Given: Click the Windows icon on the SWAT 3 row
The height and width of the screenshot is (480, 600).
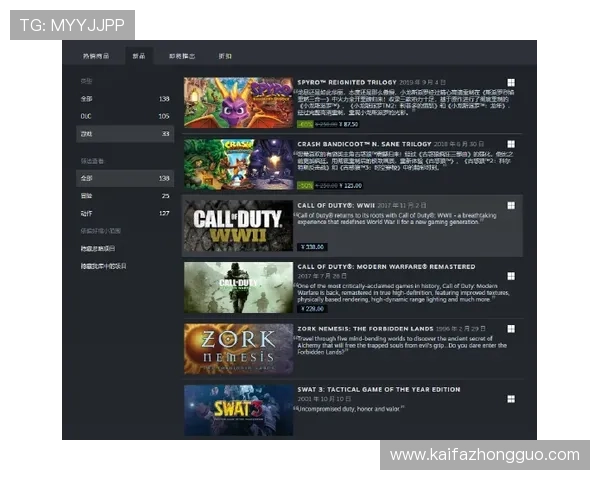Looking at the screenshot, I should [510, 398].
